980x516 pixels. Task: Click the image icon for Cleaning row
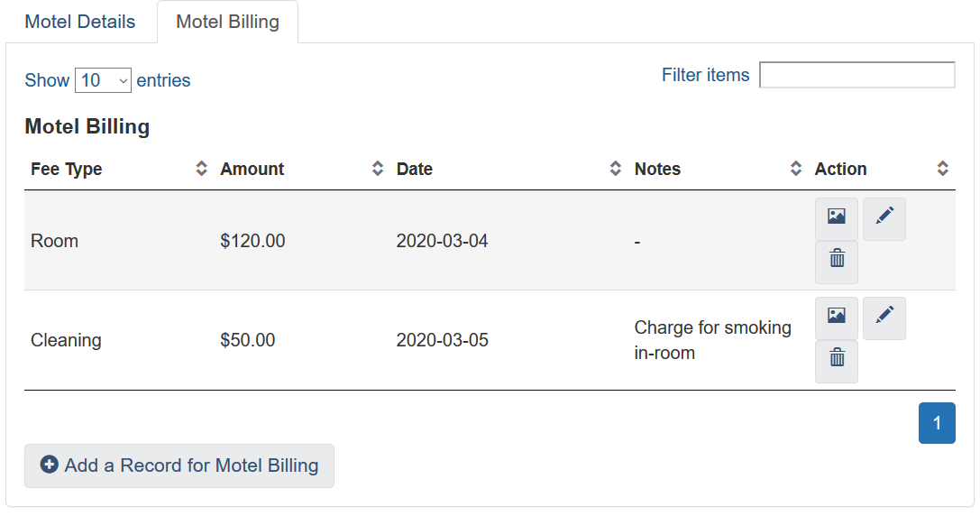pyautogui.click(x=837, y=318)
